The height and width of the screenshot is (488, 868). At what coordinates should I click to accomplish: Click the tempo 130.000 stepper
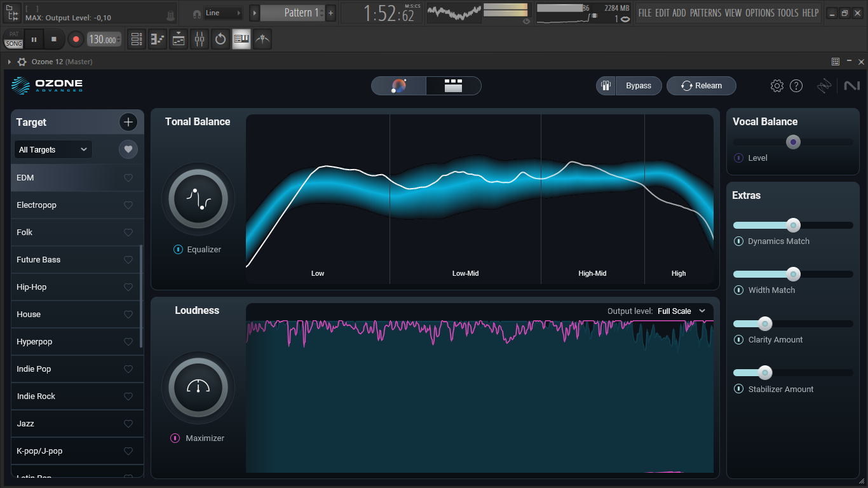click(104, 39)
